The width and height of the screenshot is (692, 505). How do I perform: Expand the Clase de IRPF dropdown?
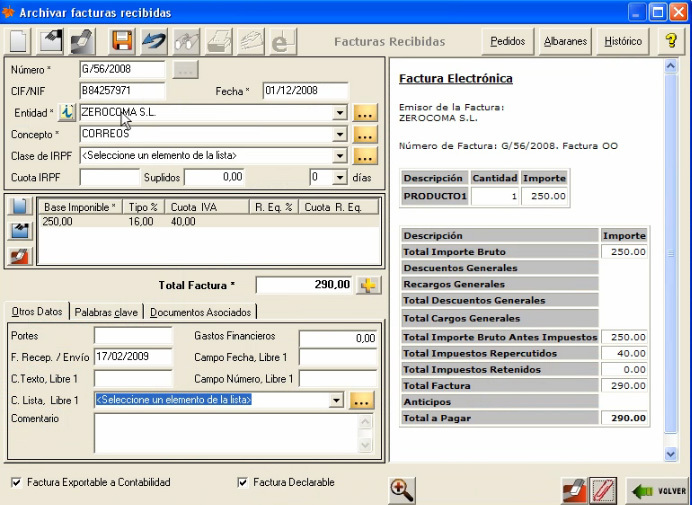click(339, 156)
